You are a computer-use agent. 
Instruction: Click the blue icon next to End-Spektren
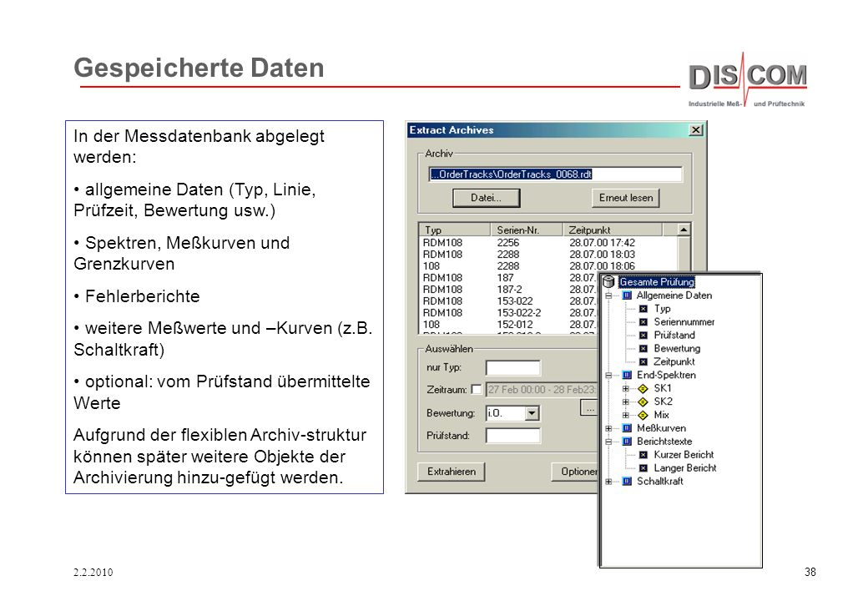[627, 375]
